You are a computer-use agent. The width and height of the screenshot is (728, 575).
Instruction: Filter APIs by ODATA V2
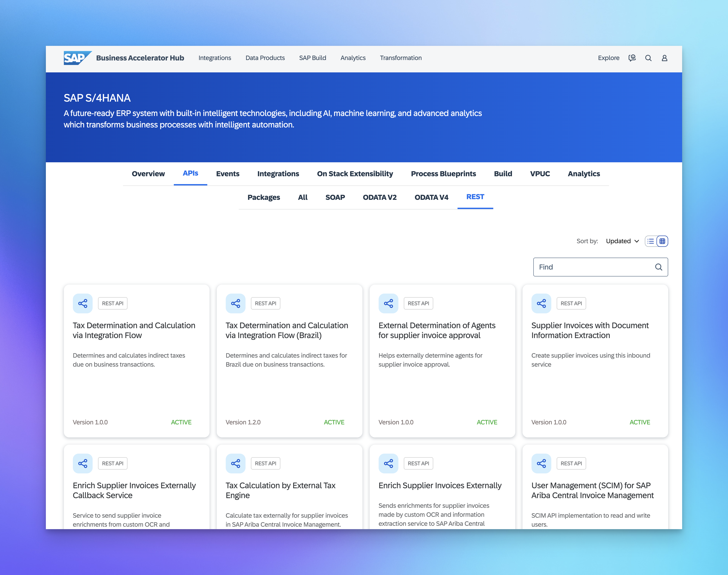pos(380,197)
